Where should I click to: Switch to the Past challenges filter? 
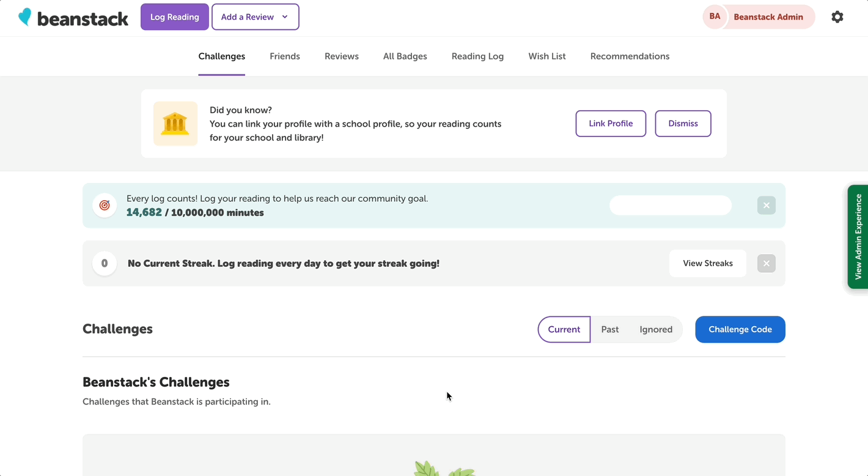tap(609, 329)
